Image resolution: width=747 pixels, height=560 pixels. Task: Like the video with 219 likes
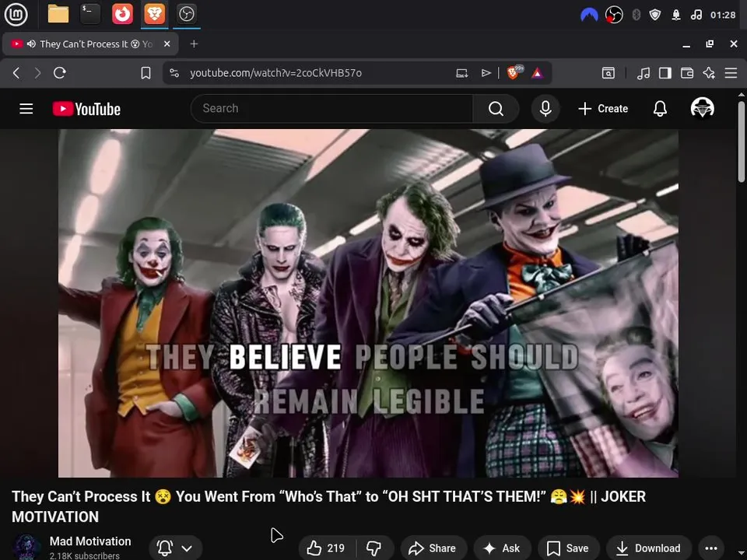(326, 548)
